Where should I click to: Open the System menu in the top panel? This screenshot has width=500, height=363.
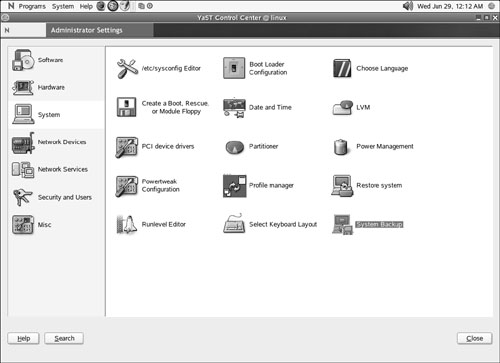coord(63,6)
